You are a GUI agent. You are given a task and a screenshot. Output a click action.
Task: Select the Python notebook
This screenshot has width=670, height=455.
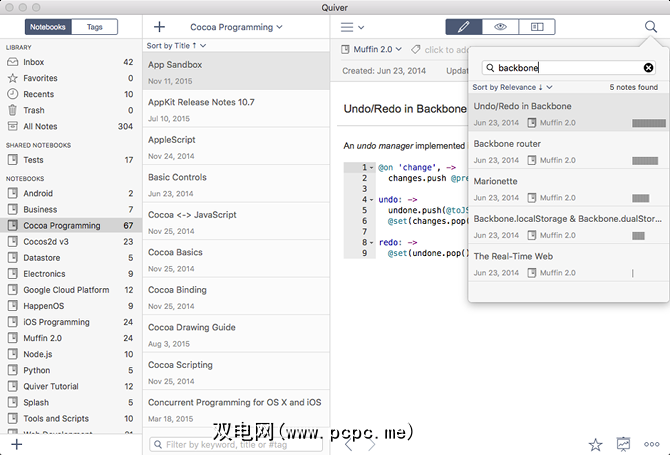coord(71,370)
